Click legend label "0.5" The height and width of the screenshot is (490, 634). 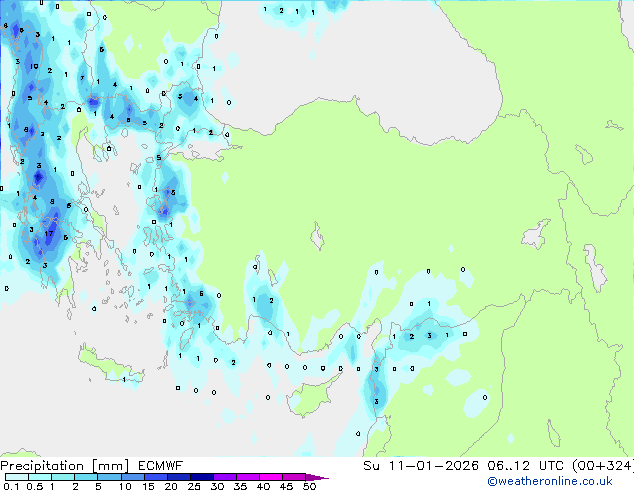click(x=34, y=486)
